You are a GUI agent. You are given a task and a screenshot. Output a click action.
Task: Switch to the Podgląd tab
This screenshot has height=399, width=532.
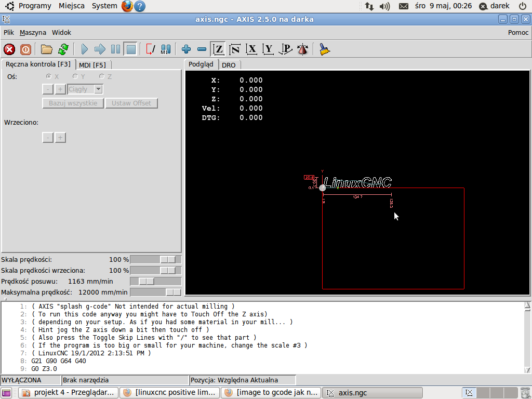(x=201, y=64)
